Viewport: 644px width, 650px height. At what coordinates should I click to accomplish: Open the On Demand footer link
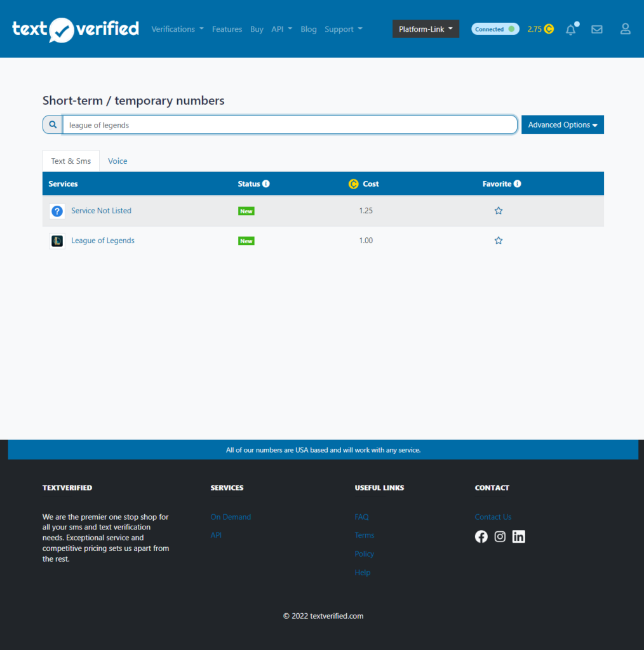coord(231,517)
